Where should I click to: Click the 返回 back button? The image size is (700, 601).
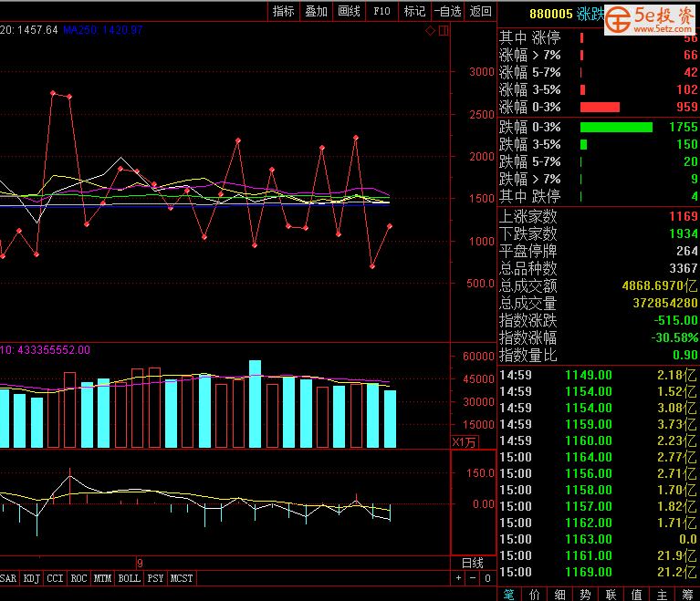coord(480,11)
